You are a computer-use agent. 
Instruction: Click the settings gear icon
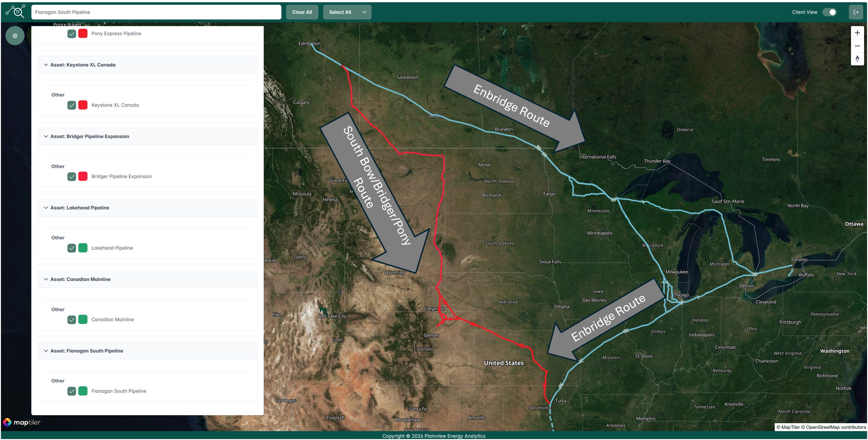click(15, 36)
